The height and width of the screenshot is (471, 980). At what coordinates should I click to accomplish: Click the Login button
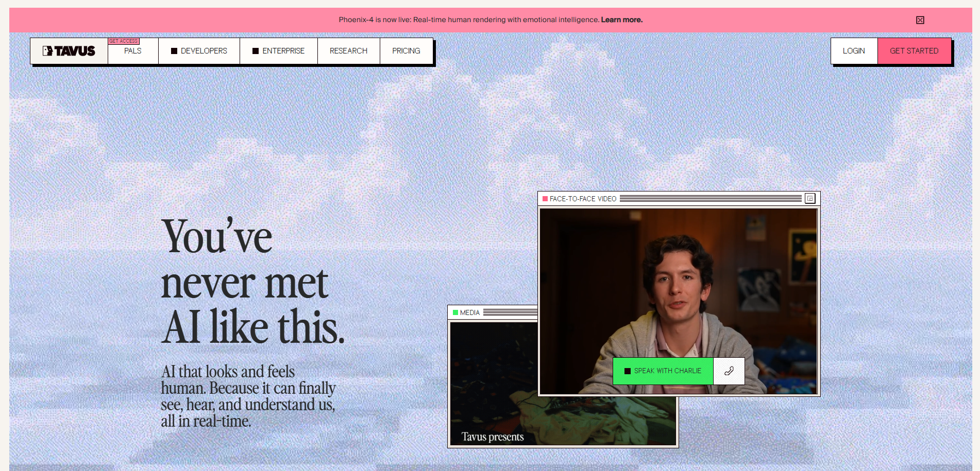(854, 51)
